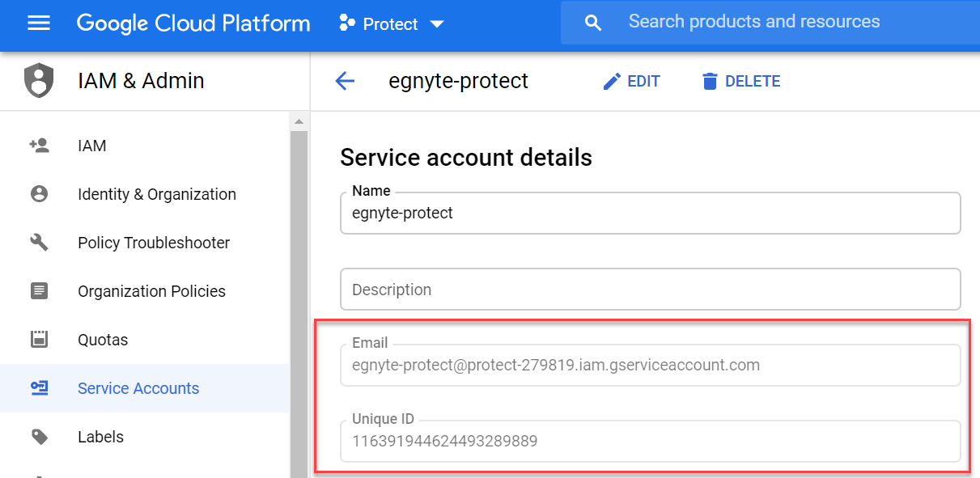Click the search magnifier icon

click(x=593, y=23)
